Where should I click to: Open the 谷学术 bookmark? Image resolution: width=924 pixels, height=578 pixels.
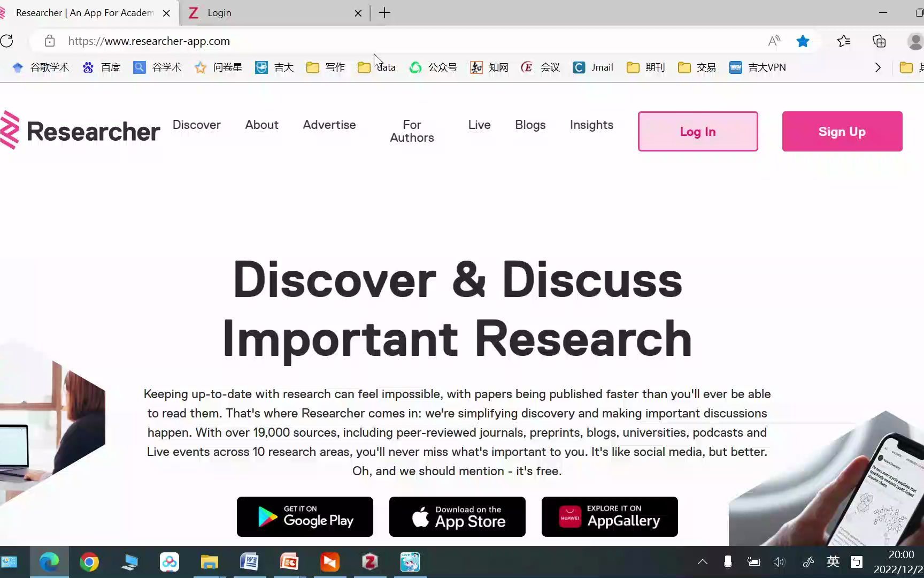click(157, 67)
